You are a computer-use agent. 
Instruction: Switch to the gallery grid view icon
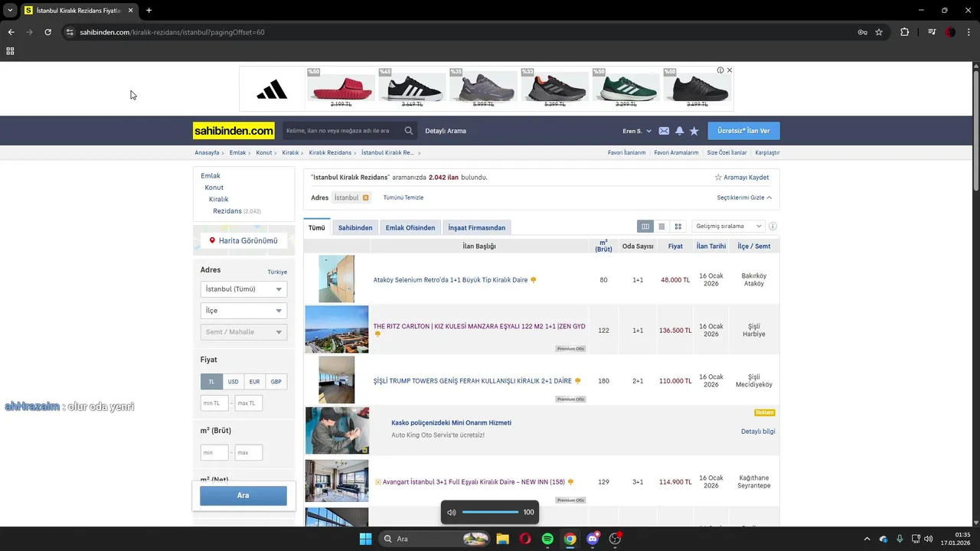point(678,227)
